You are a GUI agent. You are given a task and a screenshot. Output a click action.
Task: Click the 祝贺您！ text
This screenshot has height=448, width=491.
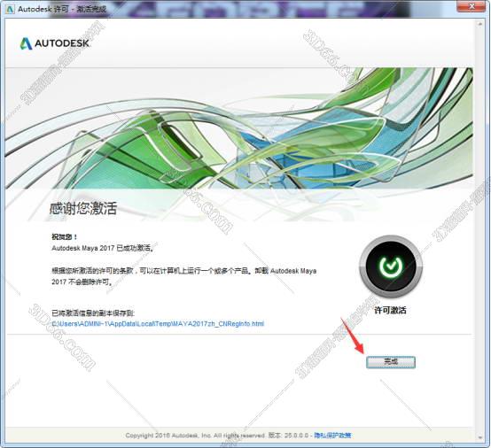pos(65,236)
